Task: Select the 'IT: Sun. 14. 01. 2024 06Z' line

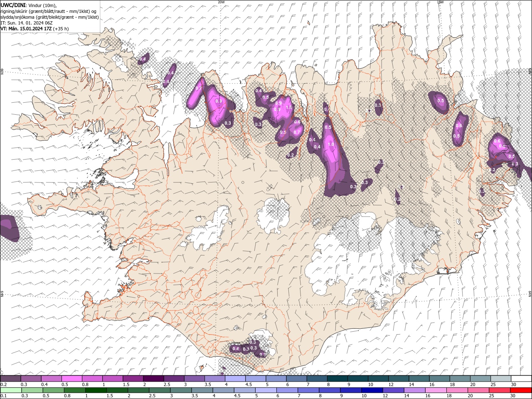Action: click(x=26, y=23)
